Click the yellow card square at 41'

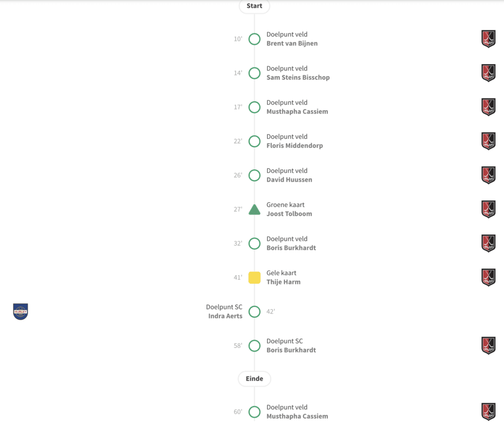[254, 278]
